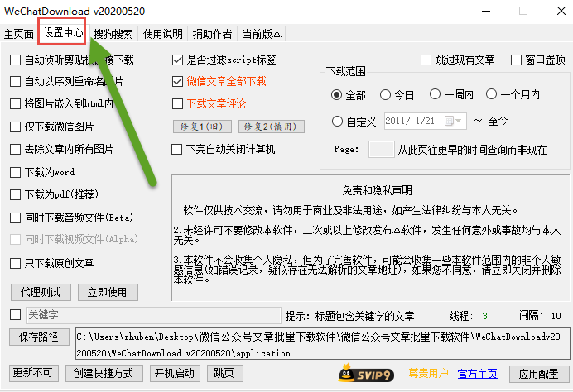Choose folder with 保存路径 button
The width and height of the screenshot is (573, 392).
(x=39, y=337)
